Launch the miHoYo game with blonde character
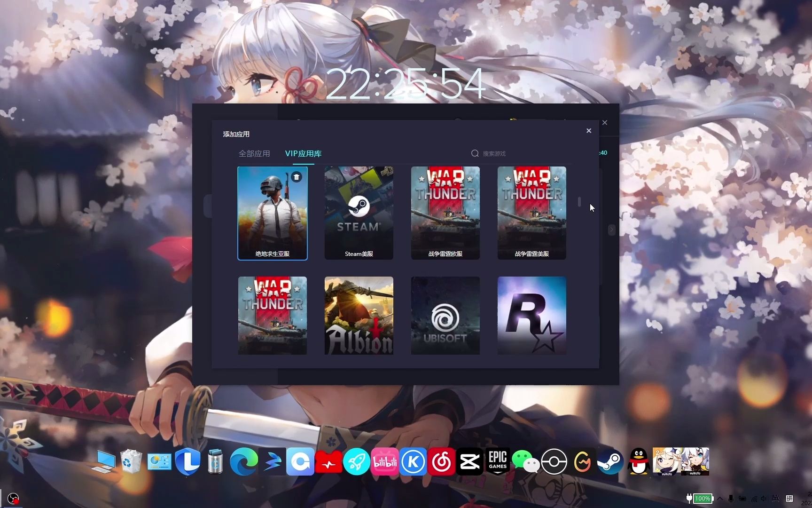Image resolution: width=812 pixels, height=508 pixels. coord(667,461)
